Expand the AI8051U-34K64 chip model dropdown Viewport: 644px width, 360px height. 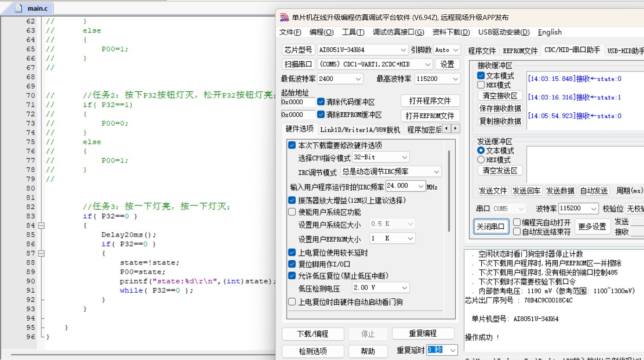tap(403, 50)
